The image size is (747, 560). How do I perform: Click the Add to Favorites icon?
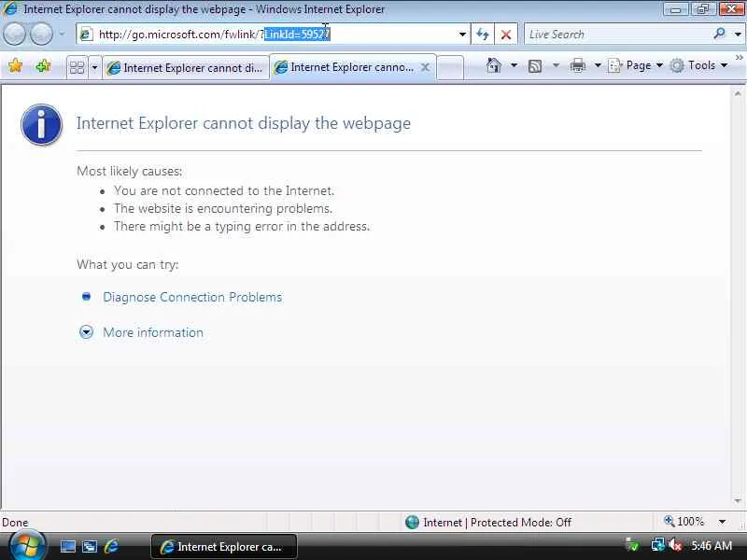point(43,65)
